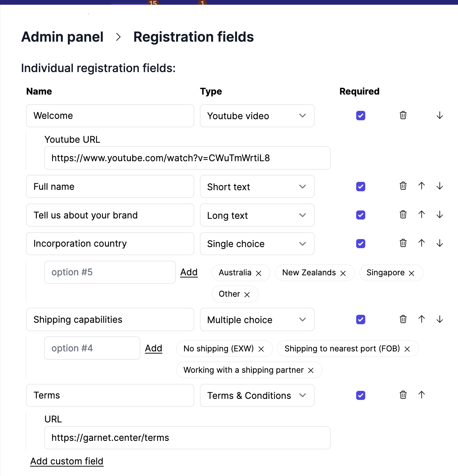Expand the Multiple choice type dropdown
This screenshot has width=458, height=476.
pyautogui.click(x=257, y=320)
